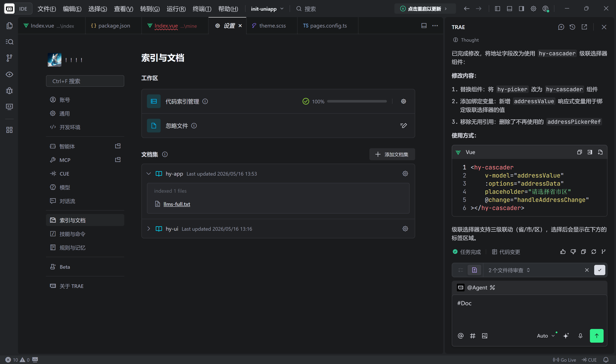Open 模型 settings section
The height and width of the screenshot is (364, 616).
pos(85,187)
